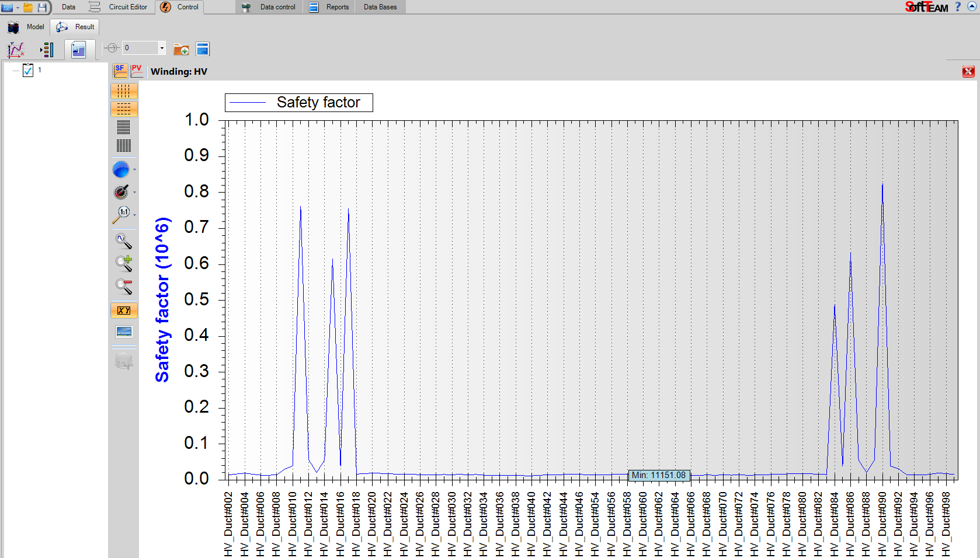Screen dimensions: 980x558
Task: Click the color palette brush icon
Action: (121, 192)
